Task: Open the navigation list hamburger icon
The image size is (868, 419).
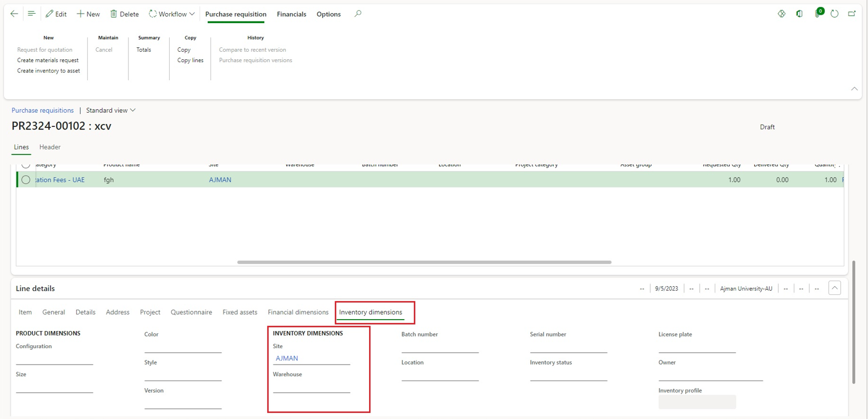Action: tap(31, 14)
